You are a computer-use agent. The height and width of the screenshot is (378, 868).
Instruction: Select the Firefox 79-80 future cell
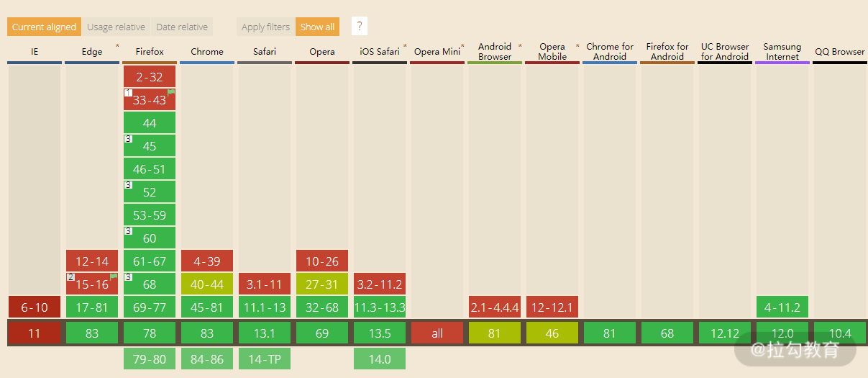point(150,359)
